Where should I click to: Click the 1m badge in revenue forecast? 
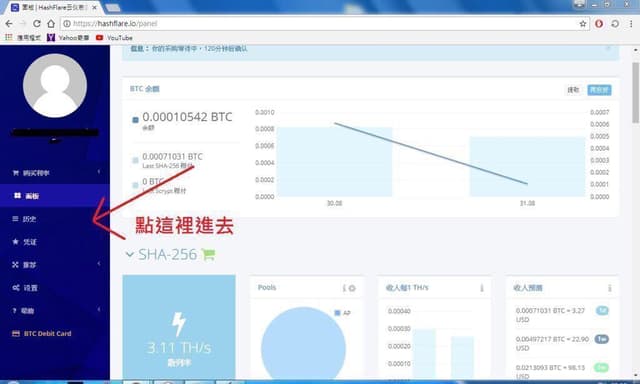pyautogui.click(x=602, y=367)
